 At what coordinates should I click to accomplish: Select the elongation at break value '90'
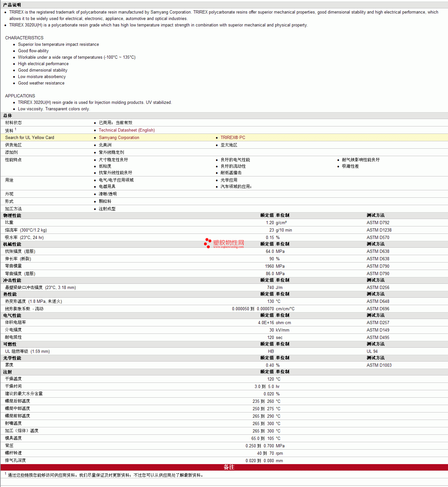[x=272, y=259]
